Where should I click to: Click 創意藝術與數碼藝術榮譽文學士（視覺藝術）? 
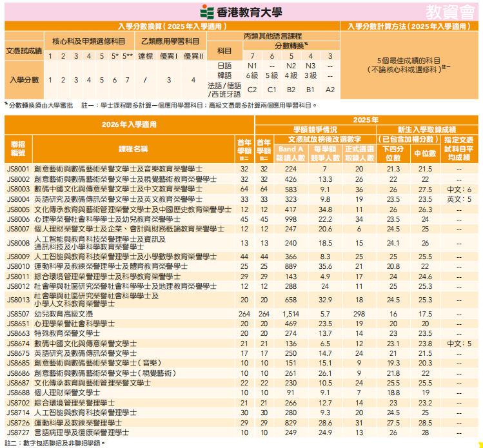coord(105,373)
